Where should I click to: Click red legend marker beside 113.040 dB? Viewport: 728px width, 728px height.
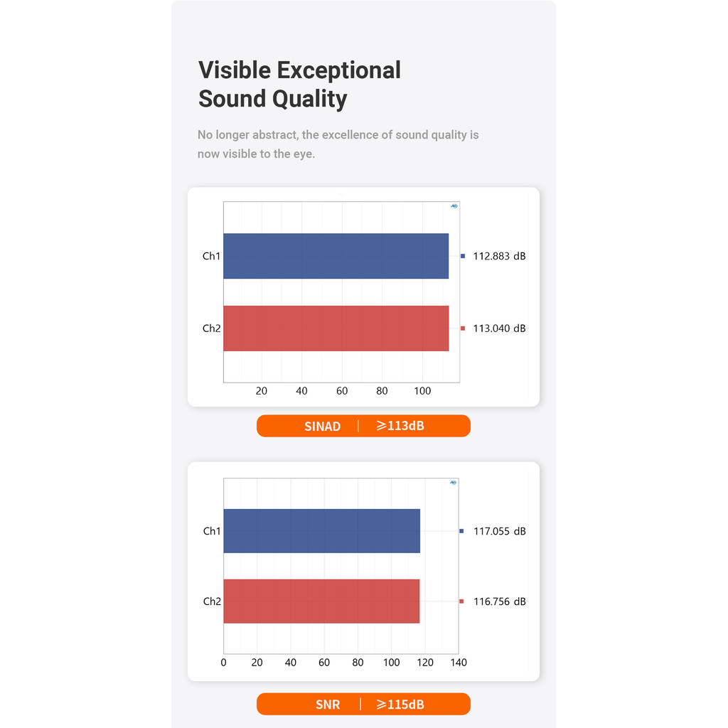click(462, 328)
